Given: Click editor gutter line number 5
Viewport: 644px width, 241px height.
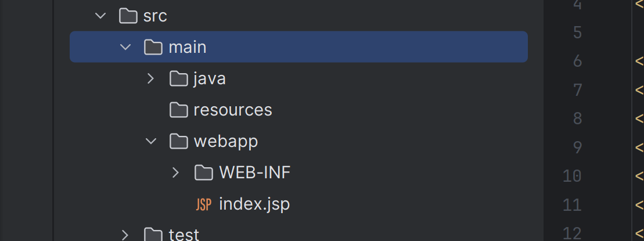Looking at the screenshot, I should pyautogui.click(x=577, y=33).
